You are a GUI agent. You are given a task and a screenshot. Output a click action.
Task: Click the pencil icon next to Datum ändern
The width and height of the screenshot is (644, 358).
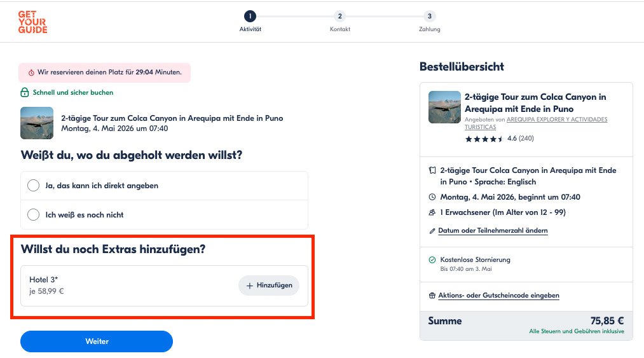[432, 231]
